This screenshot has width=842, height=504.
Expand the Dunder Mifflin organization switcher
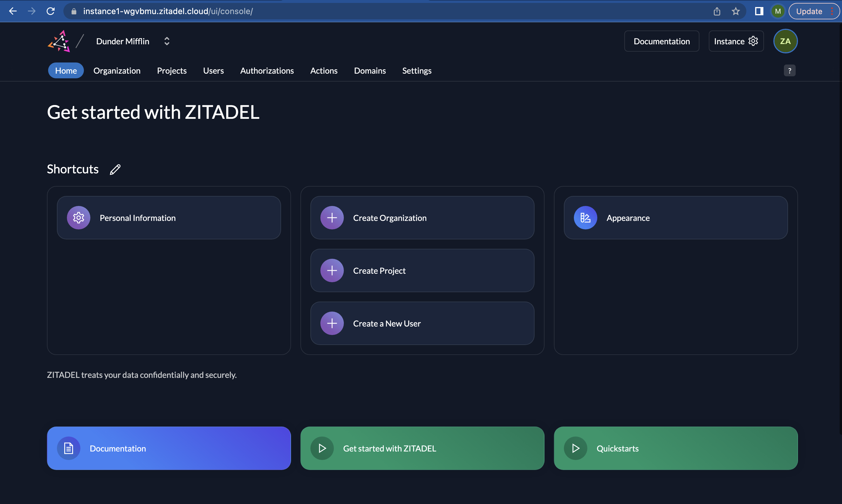(x=167, y=41)
